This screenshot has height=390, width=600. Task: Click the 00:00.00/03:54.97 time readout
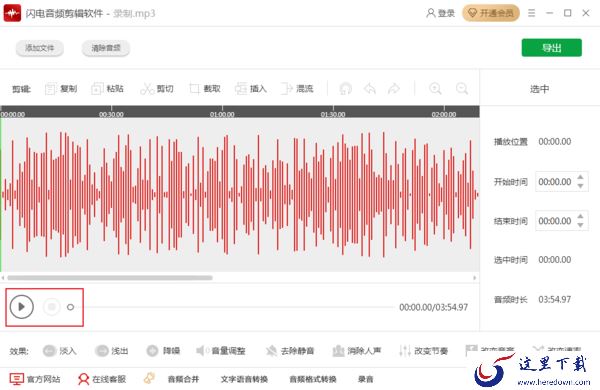[x=434, y=307]
